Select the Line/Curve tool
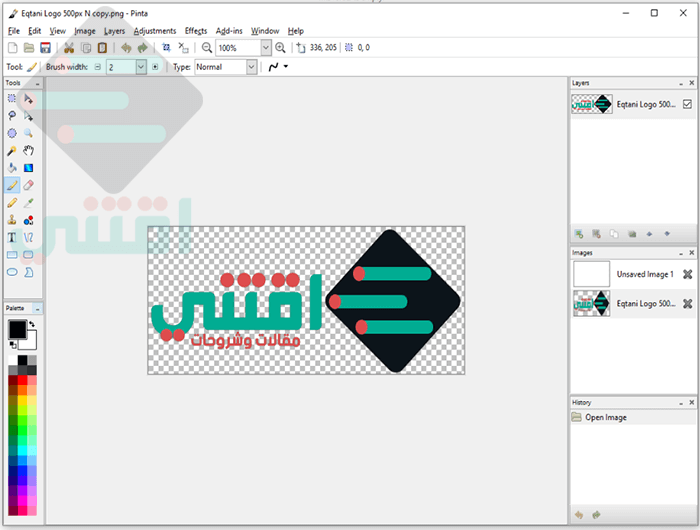This screenshot has width=700, height=530. (29, 237)
